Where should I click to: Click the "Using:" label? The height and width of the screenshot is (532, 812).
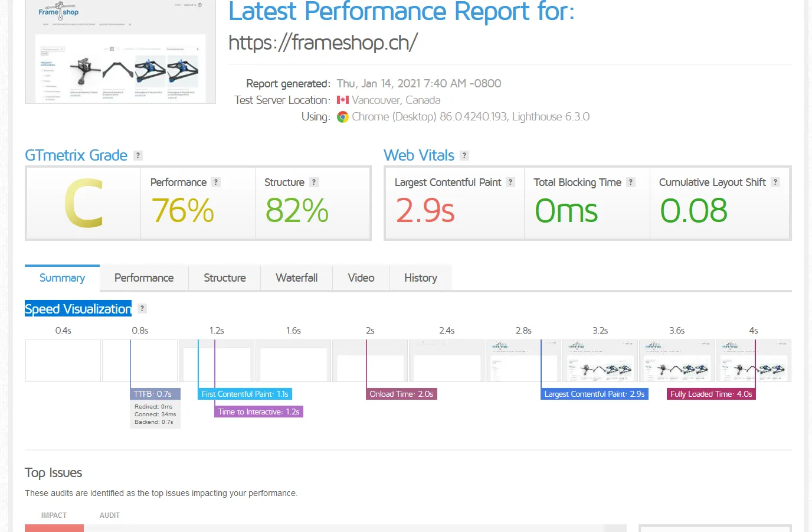click(x=316, y=117)
